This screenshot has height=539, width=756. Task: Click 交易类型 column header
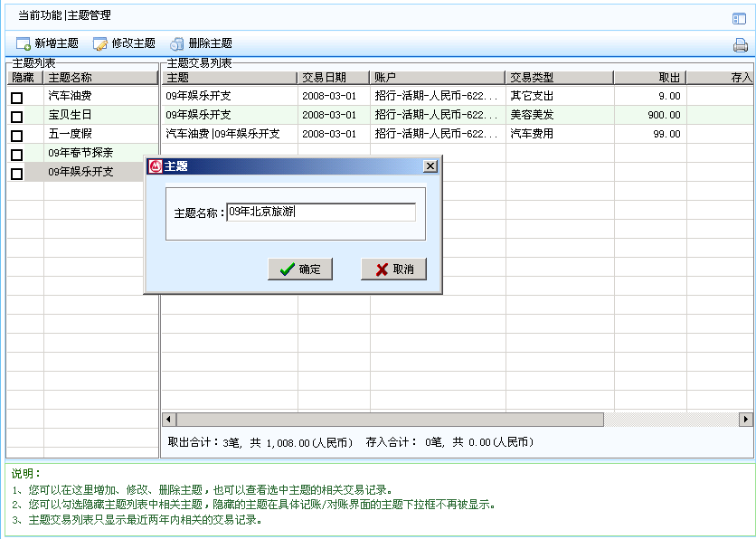pyautogui.click(x=558, y=78)
